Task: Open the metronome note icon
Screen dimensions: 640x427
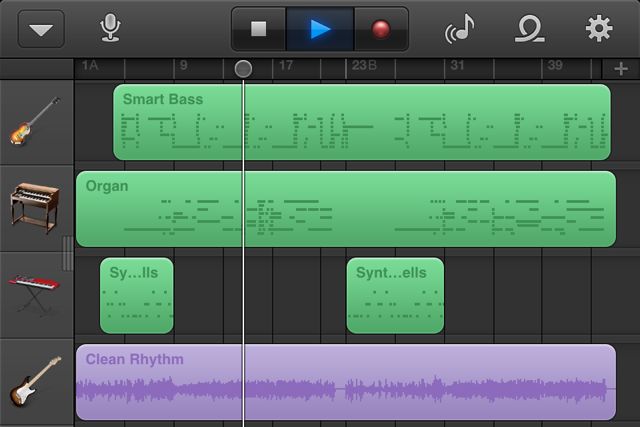Action: pyautogui.click(x=460, y=28)
